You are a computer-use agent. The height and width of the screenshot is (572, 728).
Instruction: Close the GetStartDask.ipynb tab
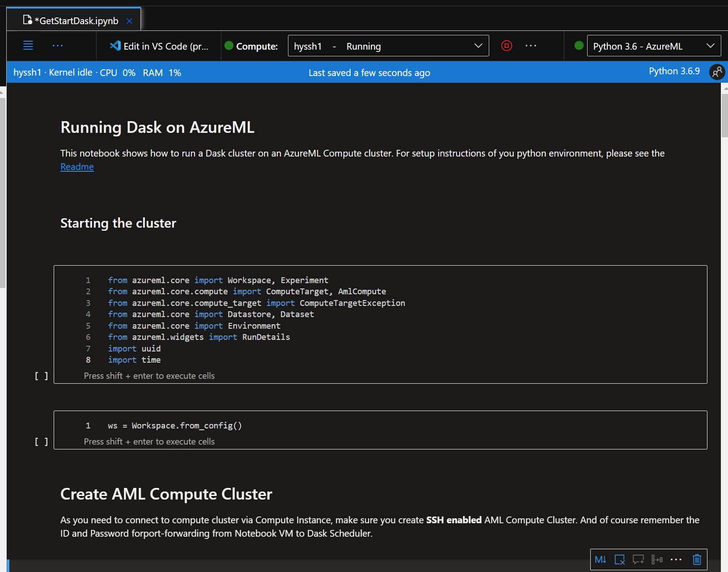click(129, 21)
